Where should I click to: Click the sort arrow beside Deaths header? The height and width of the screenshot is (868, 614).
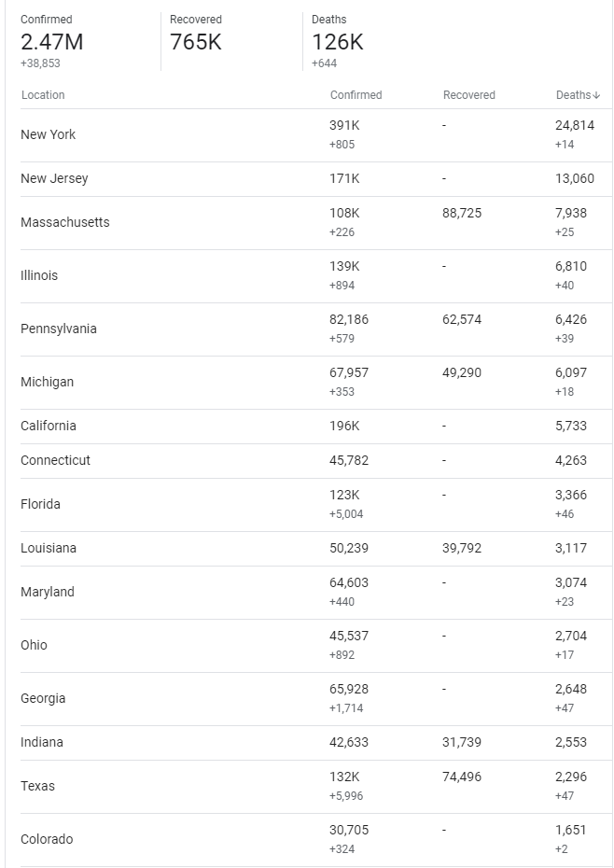coord(596,95)
